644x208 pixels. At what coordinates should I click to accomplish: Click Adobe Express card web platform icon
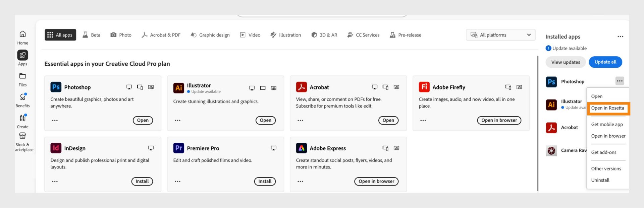coord(396,148)
